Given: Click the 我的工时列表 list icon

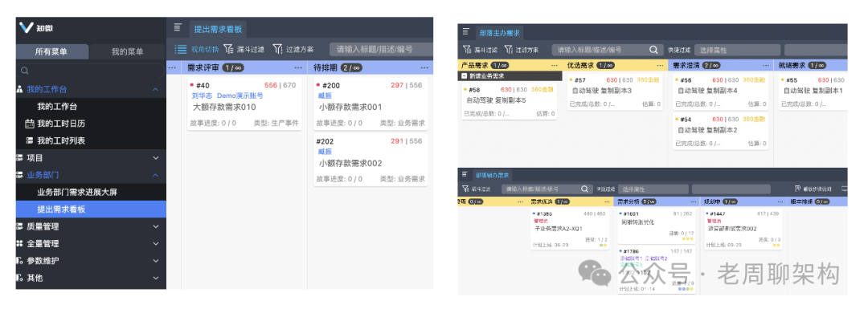Looking at the screenshot, I should [30, 140].
